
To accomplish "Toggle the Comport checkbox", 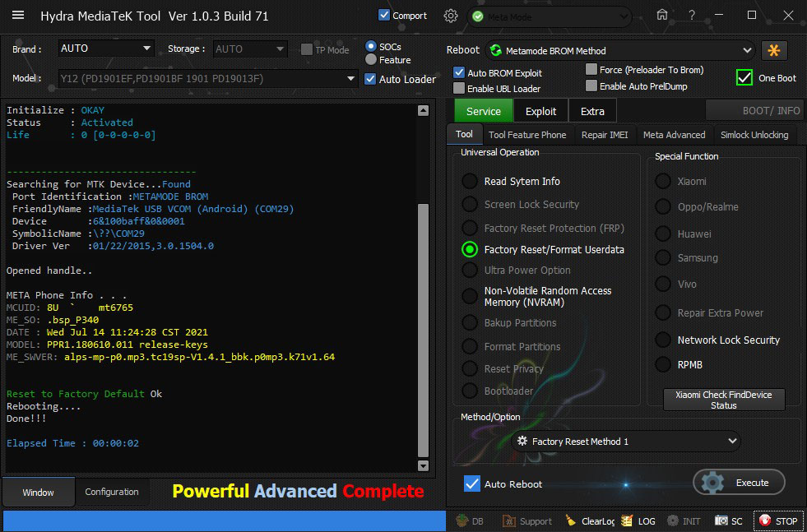I will click(384, 15).
